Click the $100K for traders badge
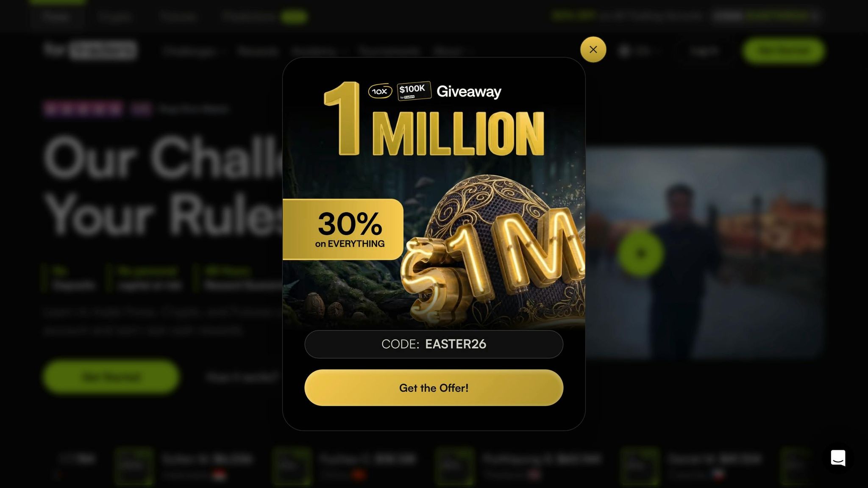 [x=414, y=91]
